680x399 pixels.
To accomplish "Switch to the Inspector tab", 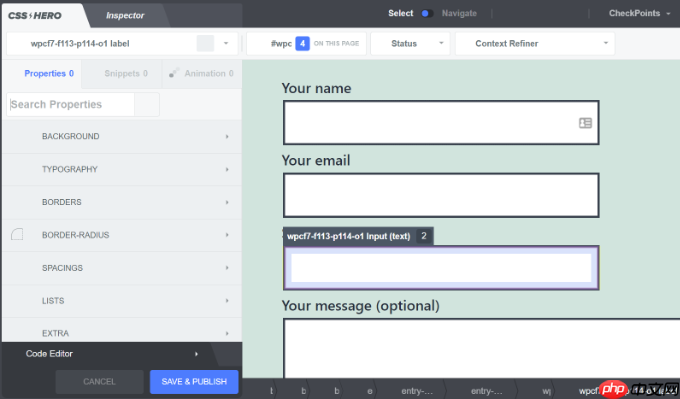I will click(125, 16).
